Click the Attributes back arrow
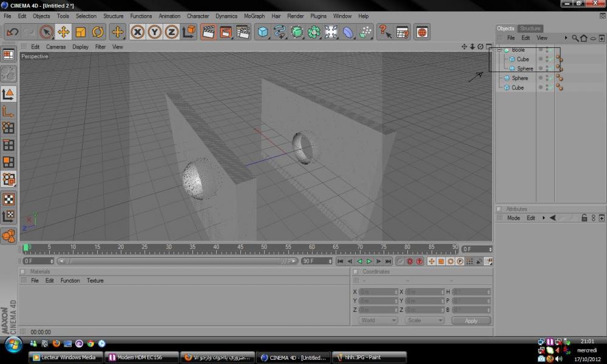 tap(553, 218)
